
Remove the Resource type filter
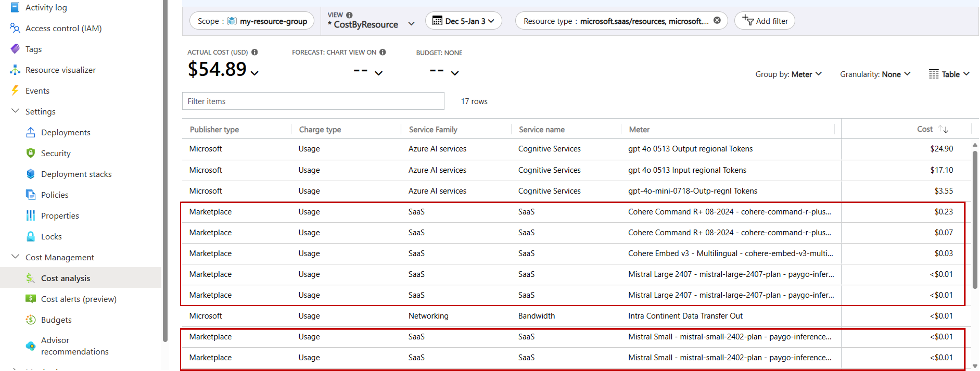[x=717, y=20]
